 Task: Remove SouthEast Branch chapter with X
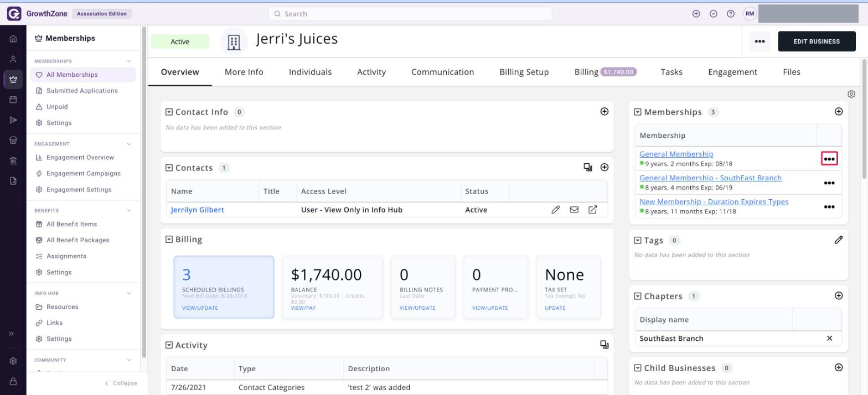click(x=829, y=338)
